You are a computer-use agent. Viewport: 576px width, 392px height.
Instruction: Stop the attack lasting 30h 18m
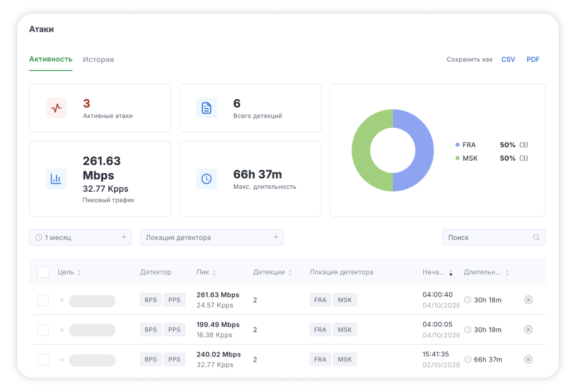click(x=528, y=300)
